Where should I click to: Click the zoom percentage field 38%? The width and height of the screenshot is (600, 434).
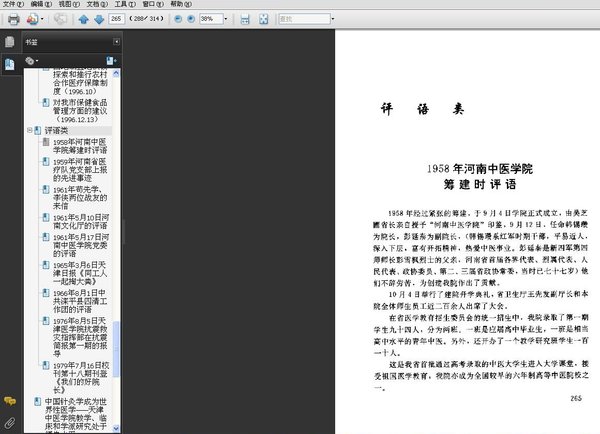coord(211,19)
